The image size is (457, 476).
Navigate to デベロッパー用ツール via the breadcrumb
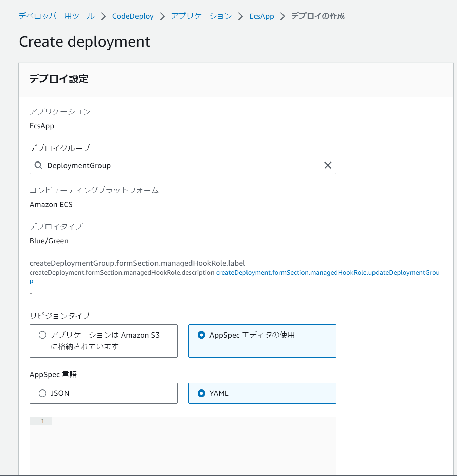point(56,16)
